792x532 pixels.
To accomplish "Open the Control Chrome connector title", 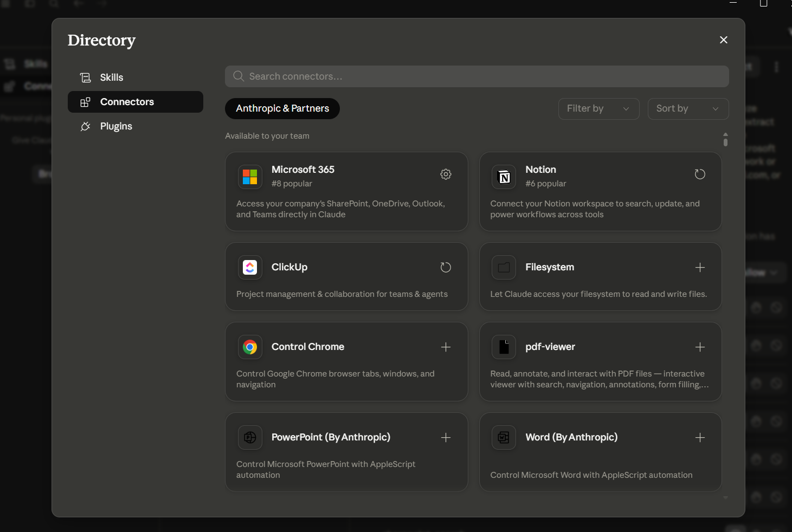I will tap(308, 347).
